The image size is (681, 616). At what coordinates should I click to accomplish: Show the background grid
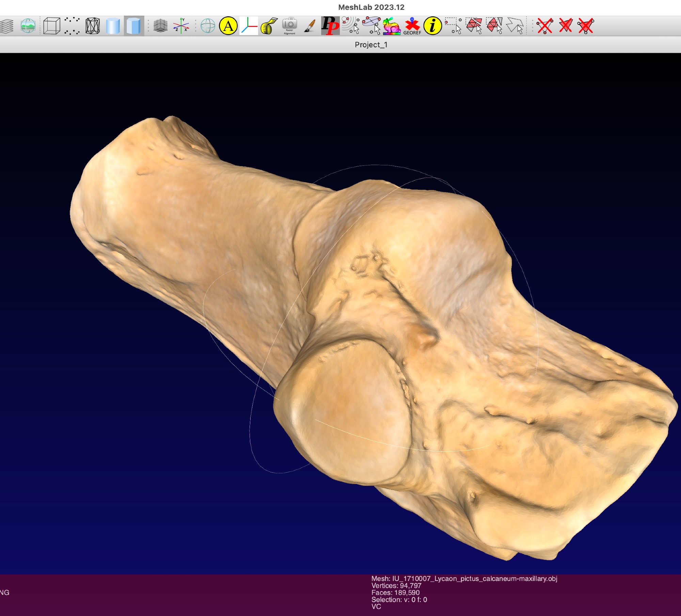[160, 26]
